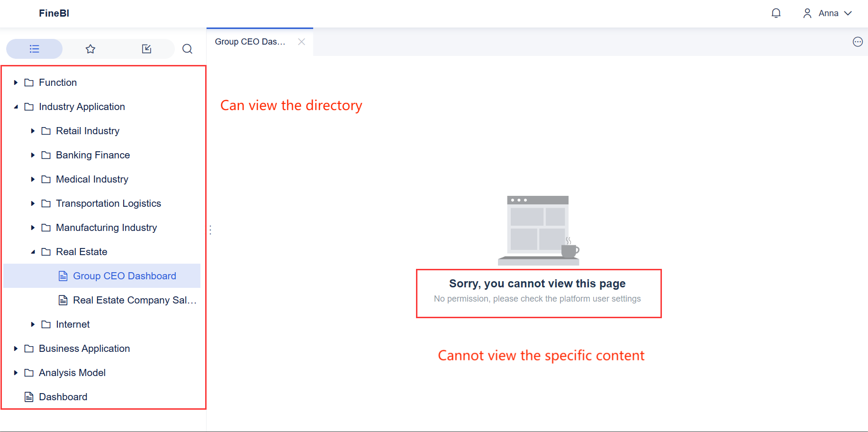Open the directory list view icon
The image size is (868, 432).
34,49
